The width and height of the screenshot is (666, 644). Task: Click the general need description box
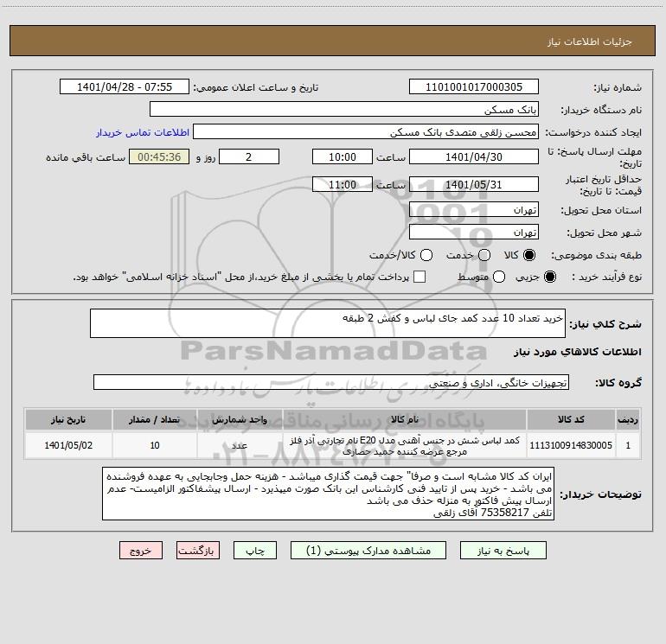pos(328,323)
